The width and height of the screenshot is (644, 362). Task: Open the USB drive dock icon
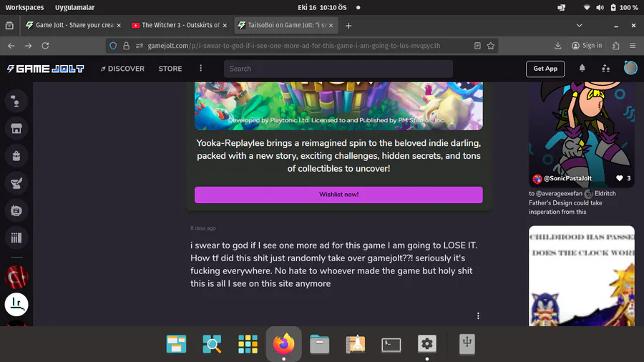click(467, 344)
